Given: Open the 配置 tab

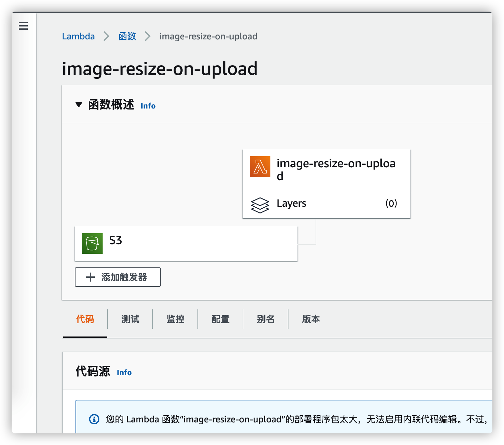Looking at the screenshot, I should 221,319.
